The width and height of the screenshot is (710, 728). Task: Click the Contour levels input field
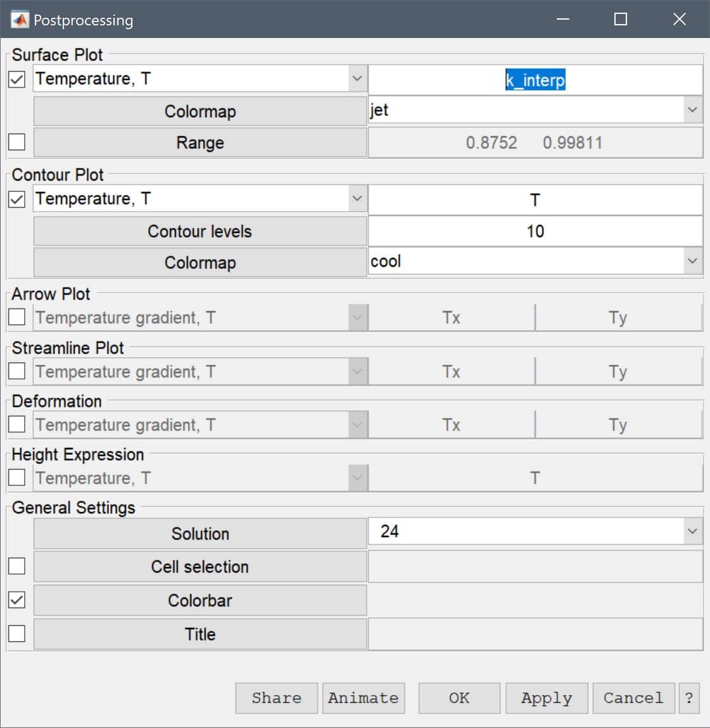pos(536,231)
